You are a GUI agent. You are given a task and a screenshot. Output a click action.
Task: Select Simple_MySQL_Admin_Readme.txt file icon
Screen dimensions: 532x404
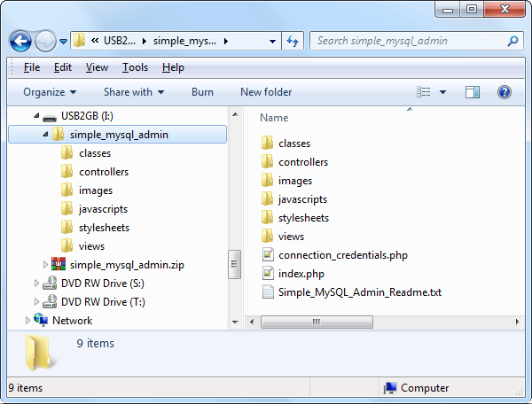pos(268,291)
